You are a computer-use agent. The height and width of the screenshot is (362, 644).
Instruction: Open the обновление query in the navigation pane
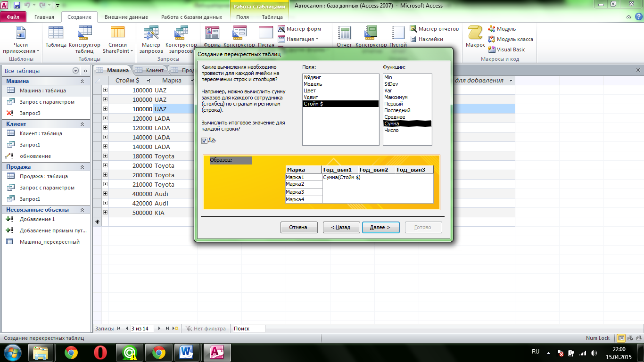pyautogui.click(x=45, y=156)
